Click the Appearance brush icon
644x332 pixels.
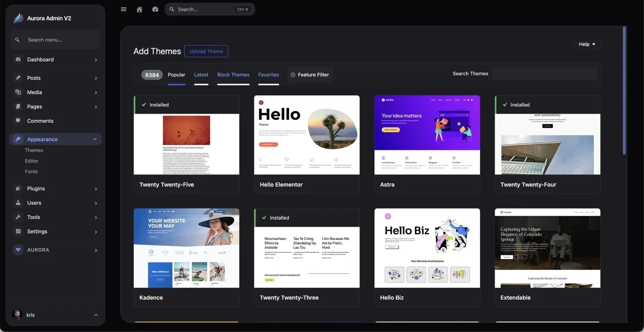click(x=18, y=139)
